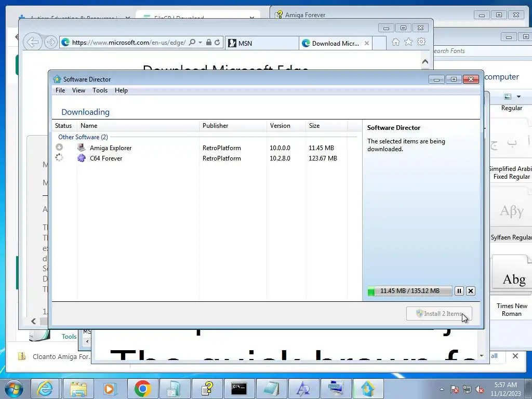
Task: Refresh the page in Internet Explorer
Action: [217, 42]
